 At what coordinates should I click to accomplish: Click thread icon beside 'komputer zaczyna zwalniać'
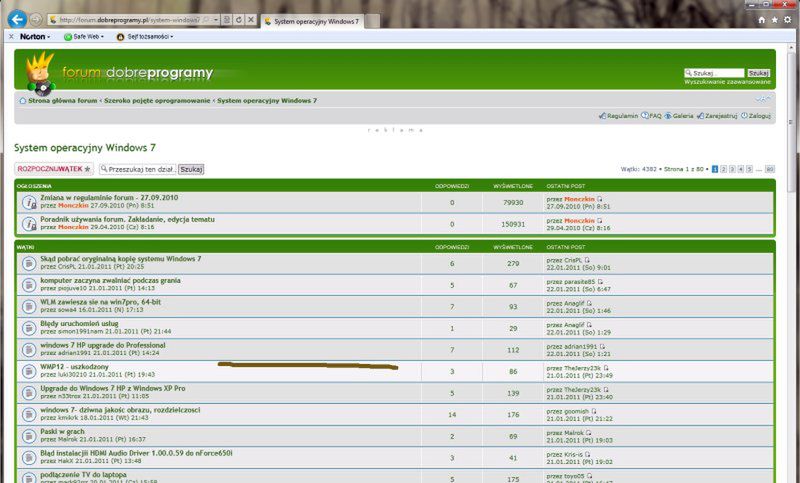pyautogui.click(x=29, y=285)
